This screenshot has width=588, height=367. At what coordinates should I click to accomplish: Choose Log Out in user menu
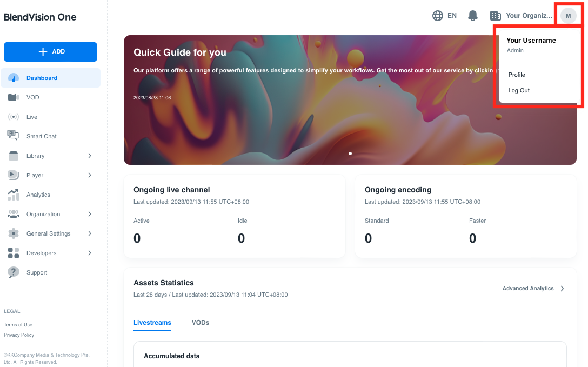pyautogui.click(x=519, y=90)
